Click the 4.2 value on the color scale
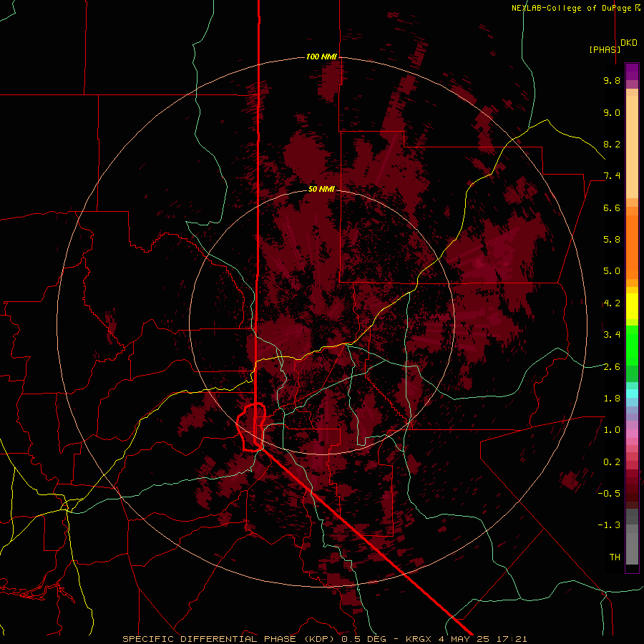The height and width of the screenshot is (644, 644). 612,303
